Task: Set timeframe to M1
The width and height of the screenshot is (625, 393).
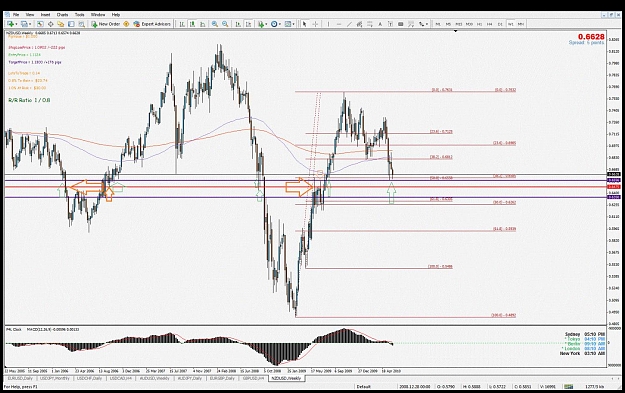Action: (438, 24)
